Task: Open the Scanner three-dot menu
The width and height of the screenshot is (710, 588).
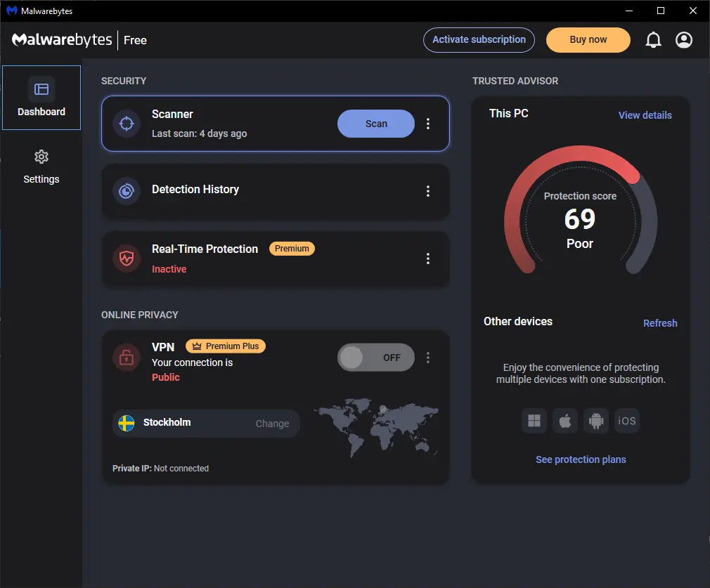Action: pos(428,124)
